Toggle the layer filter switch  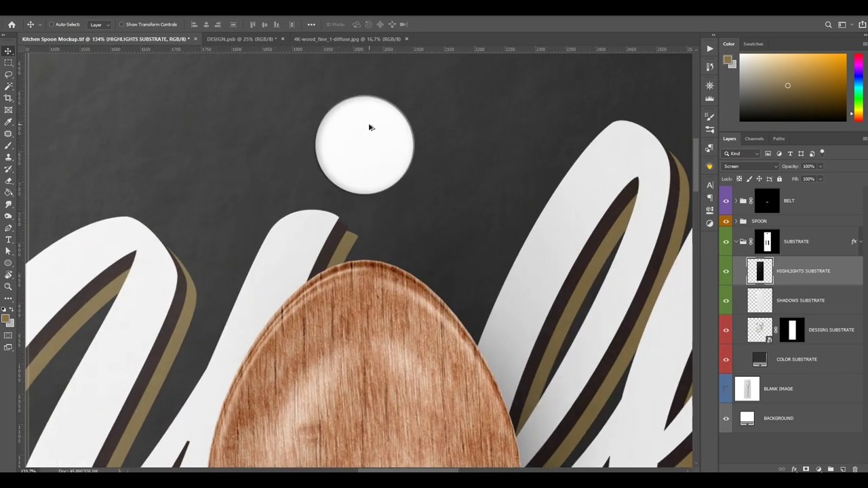822,153
